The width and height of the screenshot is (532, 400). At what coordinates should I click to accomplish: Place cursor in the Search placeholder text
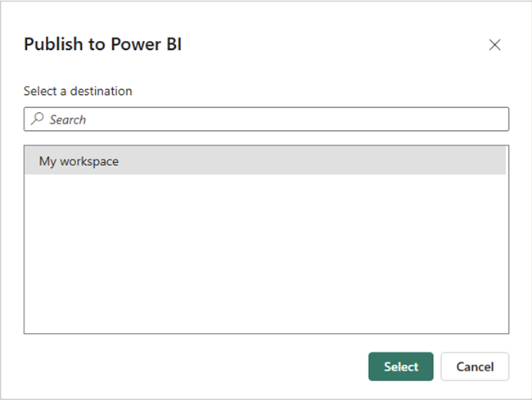coord(68,119)
